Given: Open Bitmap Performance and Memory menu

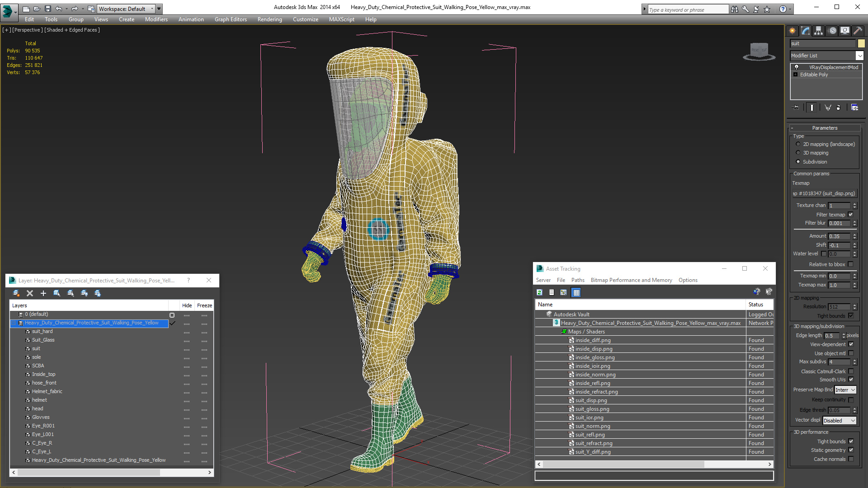Looking at the screenshot, I should click(x=631, y=280).
